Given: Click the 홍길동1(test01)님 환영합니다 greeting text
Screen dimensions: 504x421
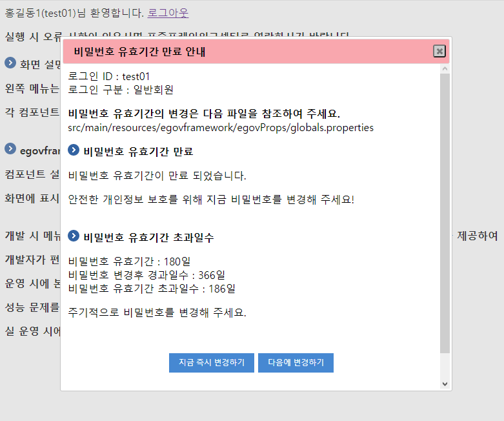Looking at the screenshot, I should [74, 13].
